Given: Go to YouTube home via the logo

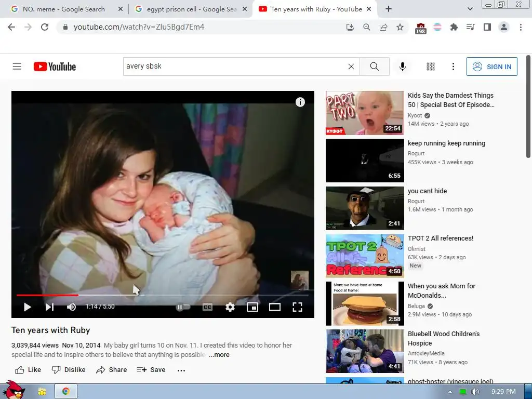Looking at the screenshot, I should coord(55,66).
